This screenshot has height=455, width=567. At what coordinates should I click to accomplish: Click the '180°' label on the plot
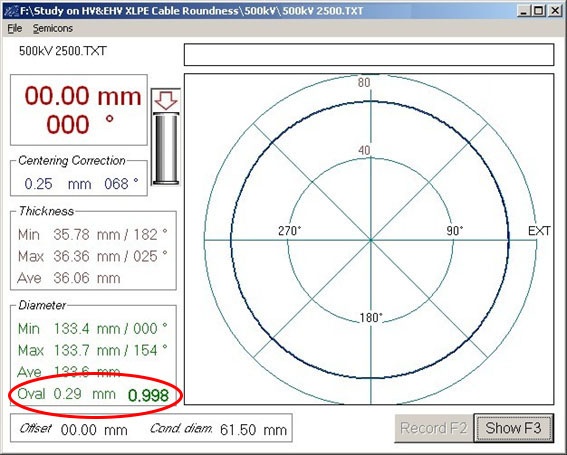tap(371, 318)
